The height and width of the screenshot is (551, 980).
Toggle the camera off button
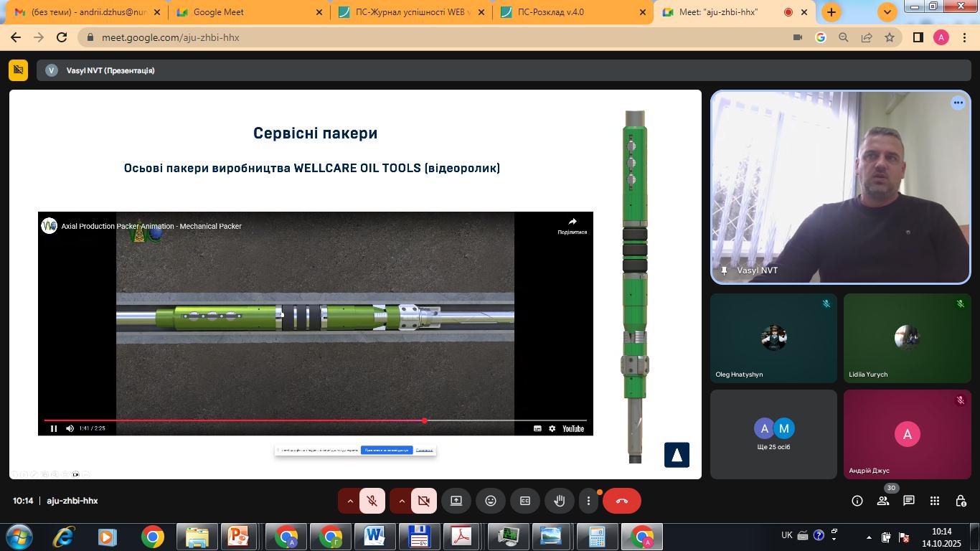click(x=424, y=501)
